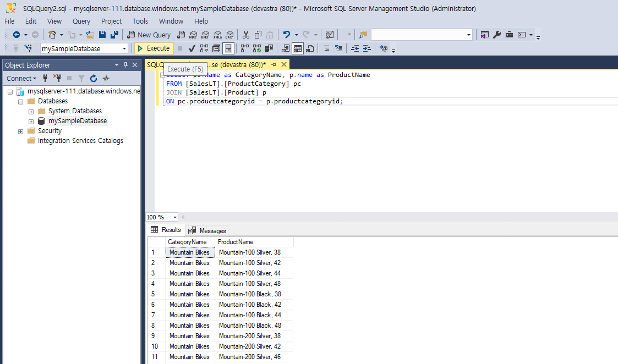The height and width of the screenshot is (364, 618).
Task: Click the CategoryName column header
Action: pyautogui.click(x=190, y=242)
